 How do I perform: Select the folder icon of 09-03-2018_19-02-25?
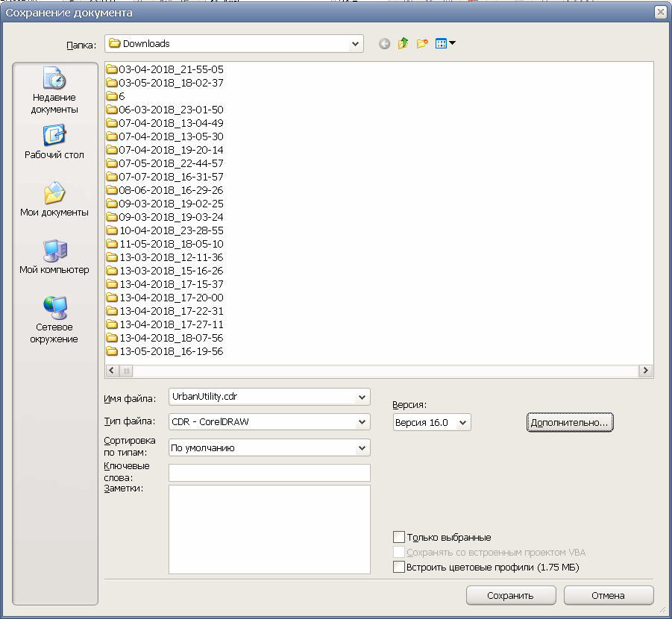point(112,204)
